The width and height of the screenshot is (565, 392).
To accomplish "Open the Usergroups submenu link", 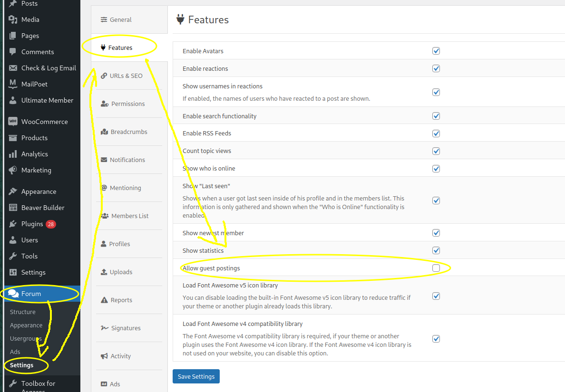I will [x=26, y=339].
